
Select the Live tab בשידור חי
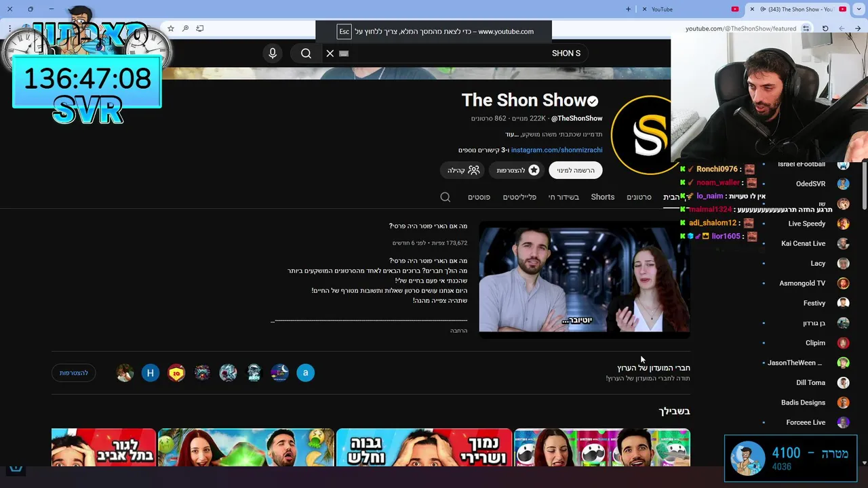(564, 197)
